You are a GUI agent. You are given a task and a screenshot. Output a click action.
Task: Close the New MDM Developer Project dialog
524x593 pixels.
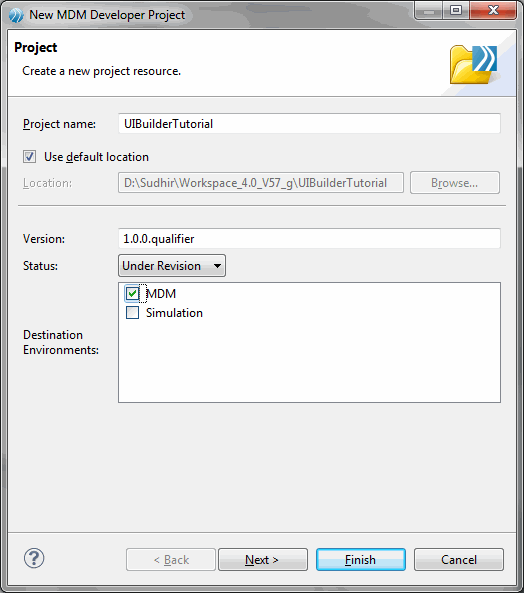click(493, 10)
